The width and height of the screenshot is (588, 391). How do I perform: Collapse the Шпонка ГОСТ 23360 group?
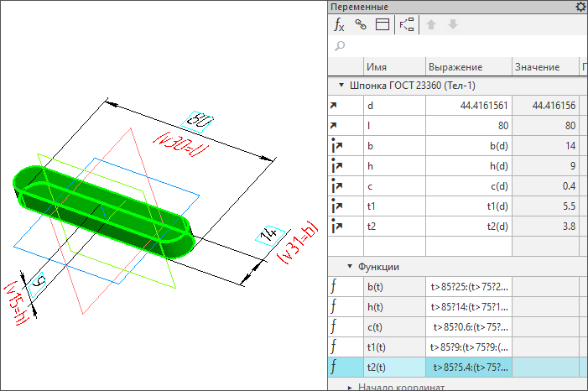[x=341, y=85]
